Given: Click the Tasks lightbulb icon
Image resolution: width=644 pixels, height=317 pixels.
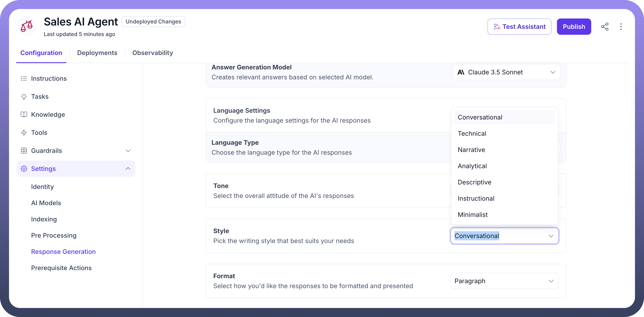Looking at the screenshot, I should coord(24,96).
